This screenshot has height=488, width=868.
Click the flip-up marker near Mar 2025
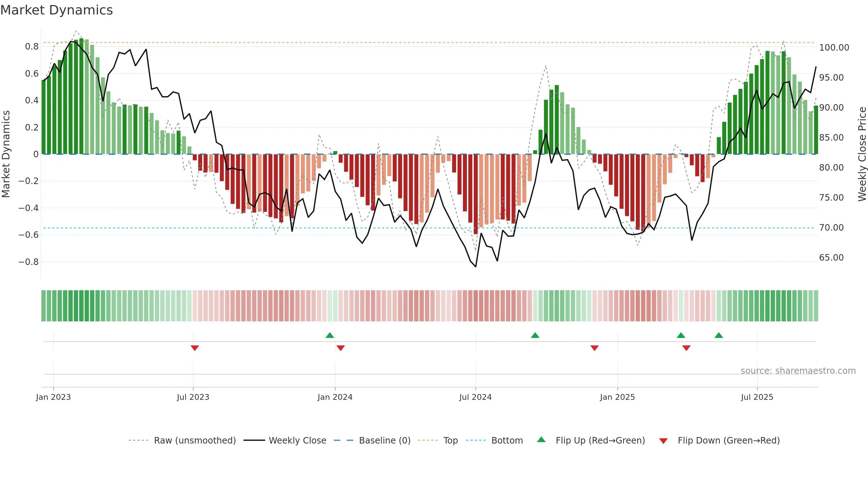pos(681,335)
